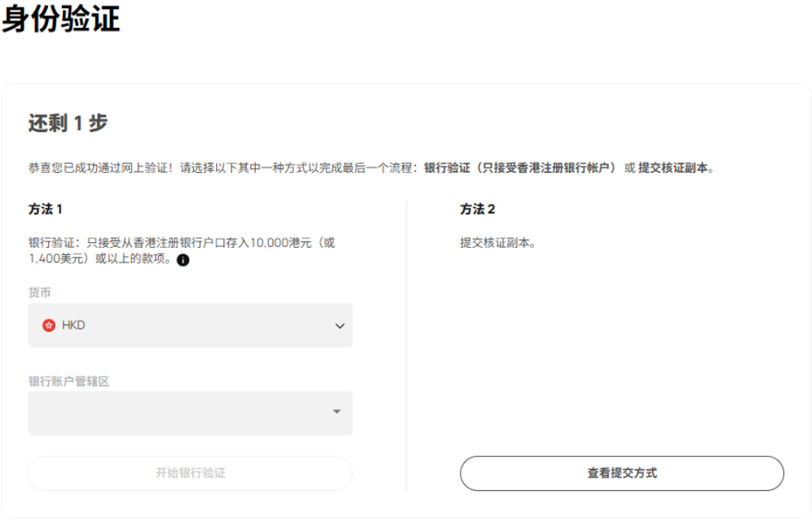Select the 方法 1 heading

click(46, 210)
